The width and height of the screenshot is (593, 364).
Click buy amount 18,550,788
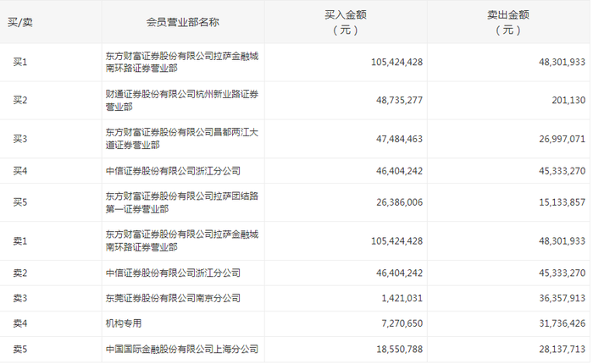click(x=399, y=350)
